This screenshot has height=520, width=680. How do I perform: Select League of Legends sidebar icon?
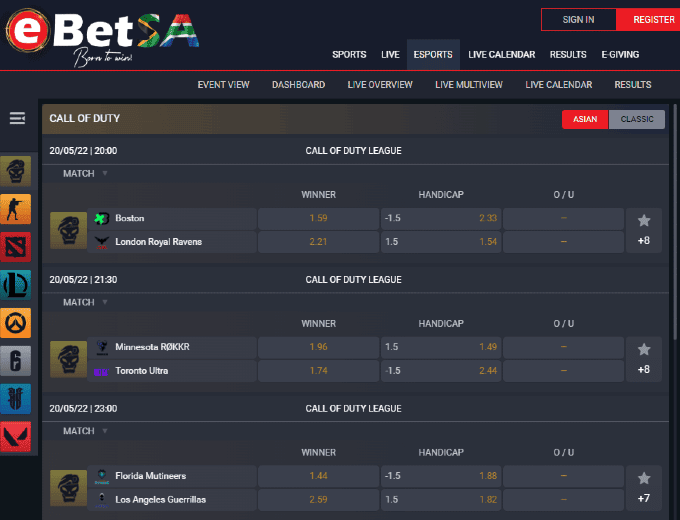[x=16, y=285]
